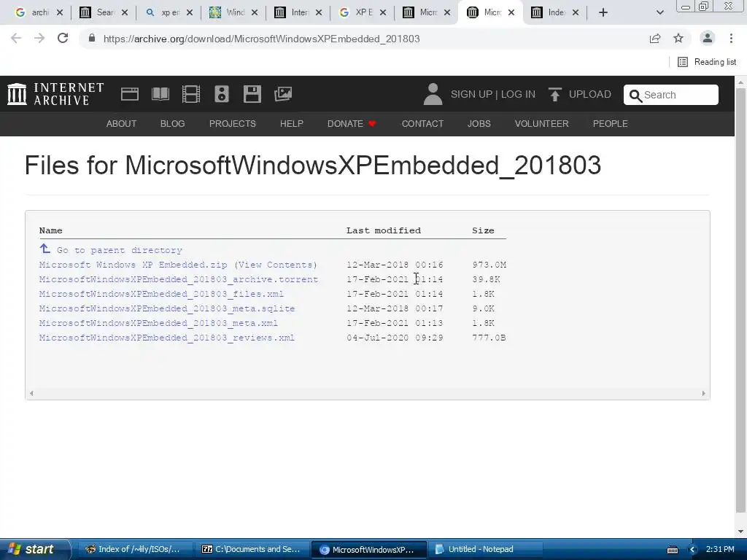Open the Internet Archive home logo
Viewport: 747px width, 560px height.
tap(55, 94)
